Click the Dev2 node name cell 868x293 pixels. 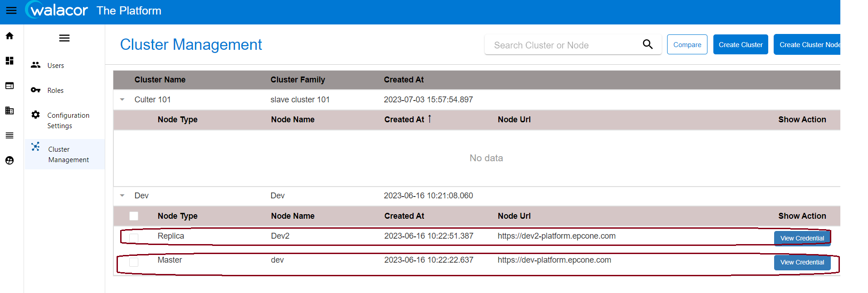click(280, 236)
